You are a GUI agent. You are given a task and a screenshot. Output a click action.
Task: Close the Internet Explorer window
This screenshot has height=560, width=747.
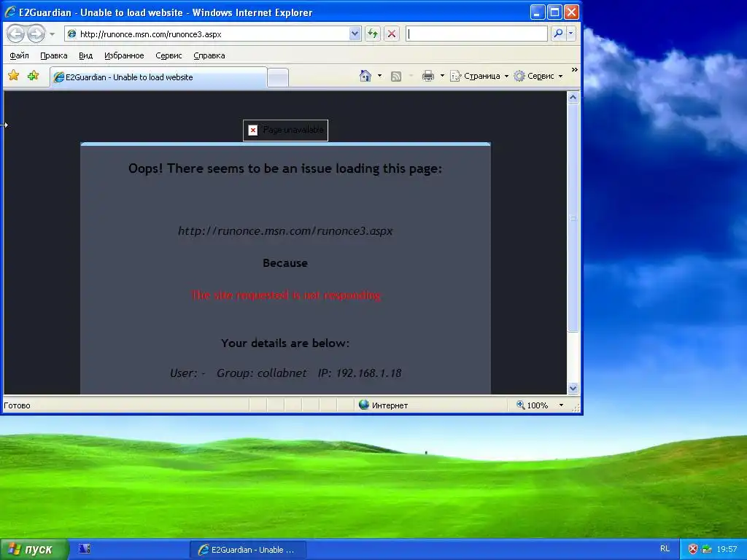click(571, 12)
